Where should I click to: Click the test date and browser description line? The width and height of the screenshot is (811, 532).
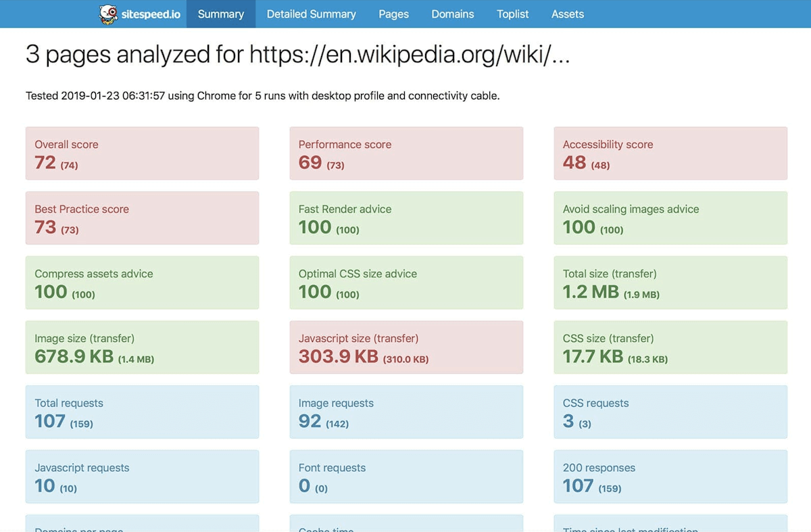(263, 96)
